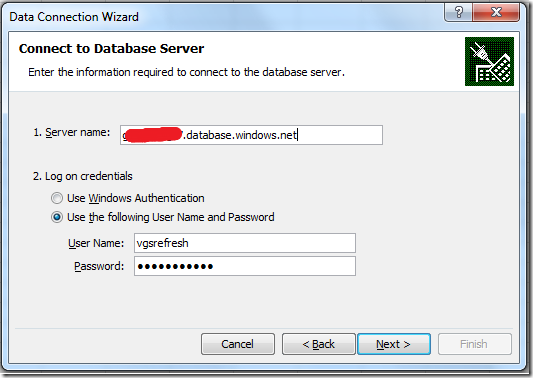Close the Data Connection Wizard dialog

(496, 13)
